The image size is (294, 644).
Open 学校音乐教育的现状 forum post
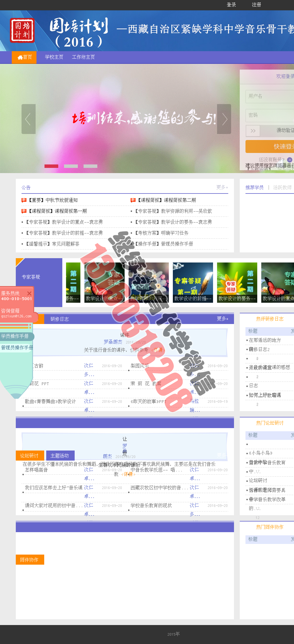151,506
